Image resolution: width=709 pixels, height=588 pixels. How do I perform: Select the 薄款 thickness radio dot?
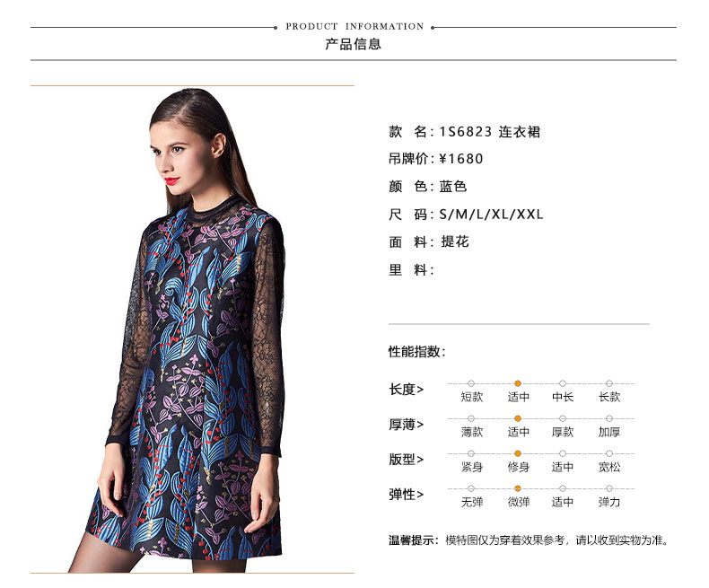click(x=471, y=418)
